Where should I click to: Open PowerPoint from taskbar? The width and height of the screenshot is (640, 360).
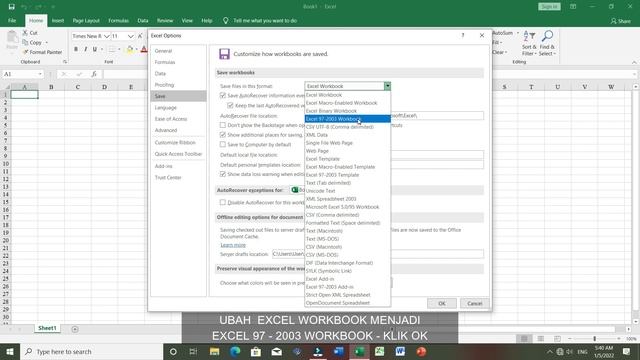421,351
